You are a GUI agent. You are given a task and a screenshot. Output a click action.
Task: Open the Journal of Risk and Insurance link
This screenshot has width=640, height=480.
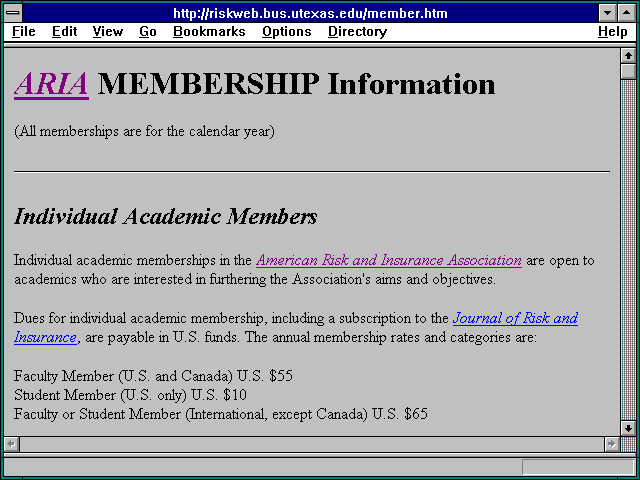515,318
